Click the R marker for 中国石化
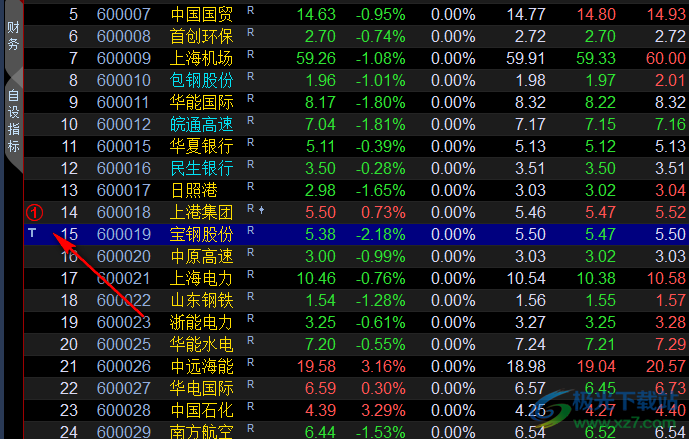The image size is (689, 439). point(250,406)
